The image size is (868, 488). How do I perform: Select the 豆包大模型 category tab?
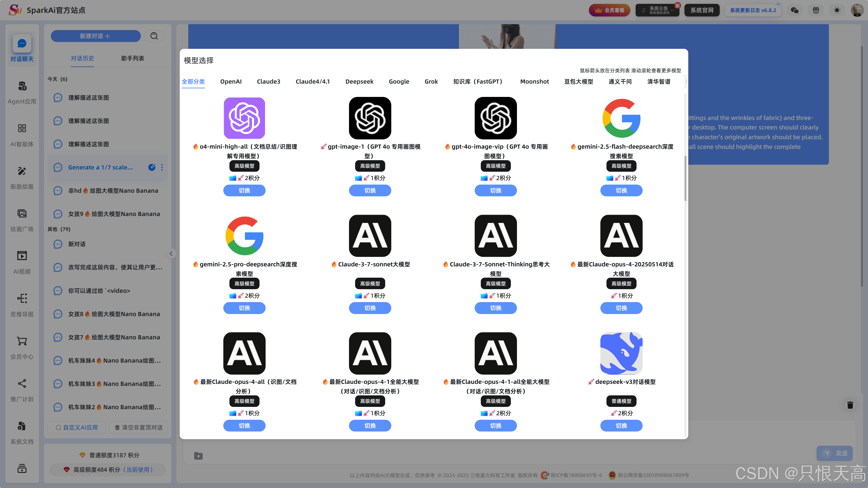pos(579,82)
